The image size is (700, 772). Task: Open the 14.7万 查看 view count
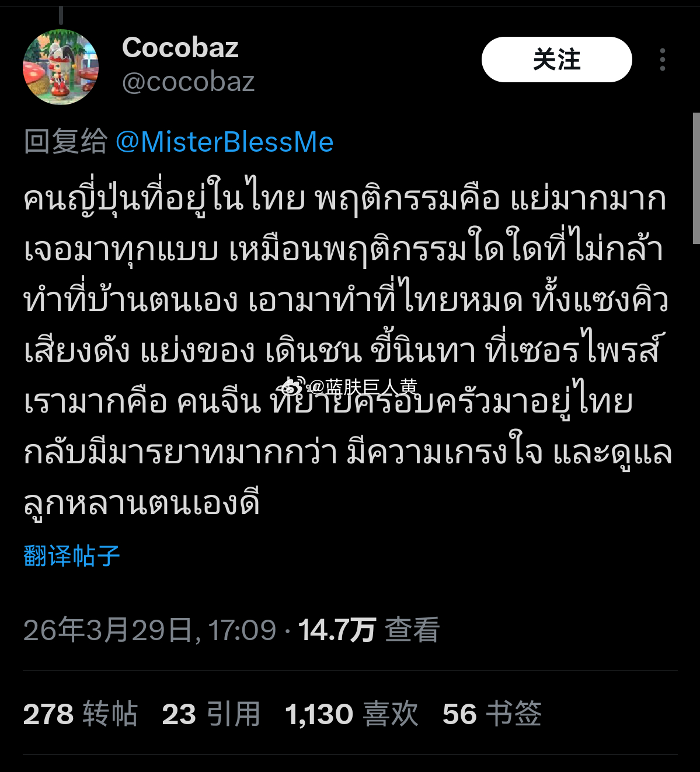tap(369, 630)
